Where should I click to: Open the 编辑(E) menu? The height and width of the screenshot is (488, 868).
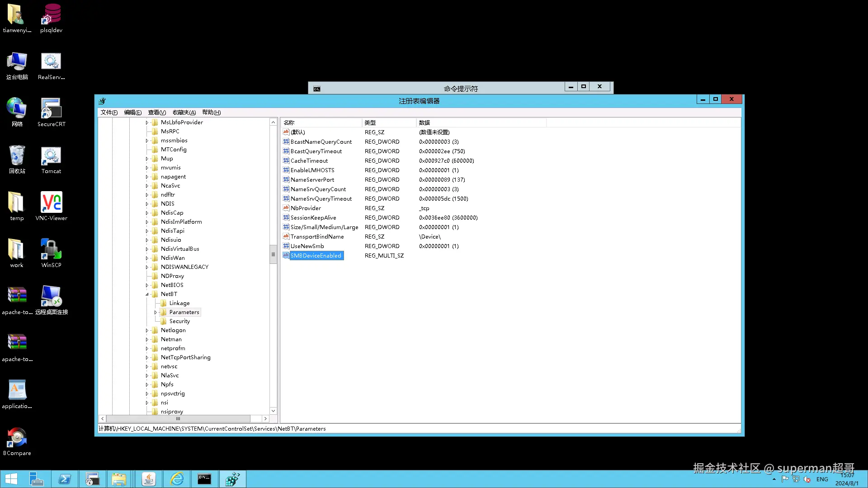pos(132,113)
